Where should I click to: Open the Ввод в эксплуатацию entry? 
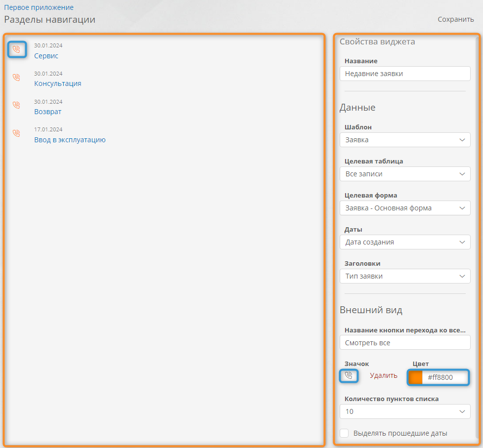tap(70, 140)
